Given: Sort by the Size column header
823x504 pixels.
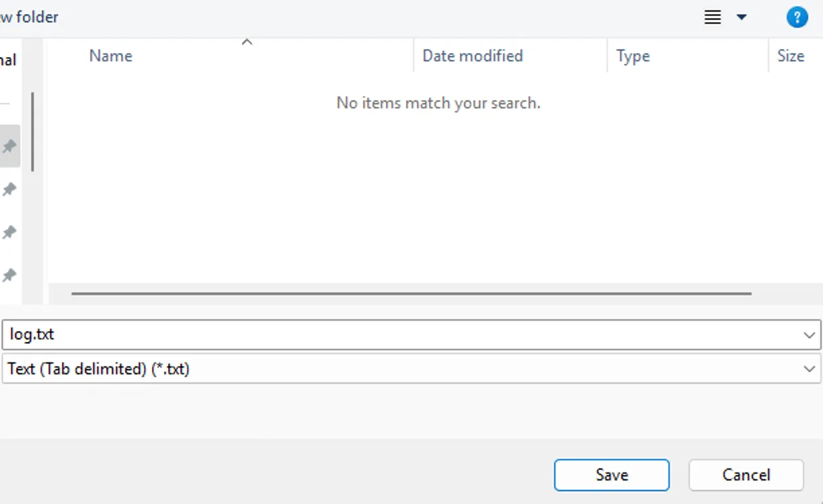Looking at the screenshot, I should pyautogui.click(x=790, y=56).
